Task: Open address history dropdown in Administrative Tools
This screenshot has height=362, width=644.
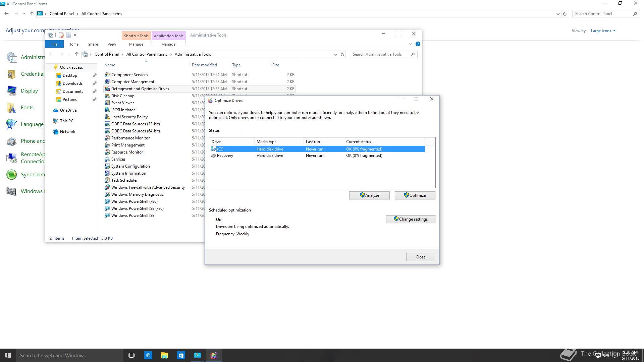Action: 335,54
